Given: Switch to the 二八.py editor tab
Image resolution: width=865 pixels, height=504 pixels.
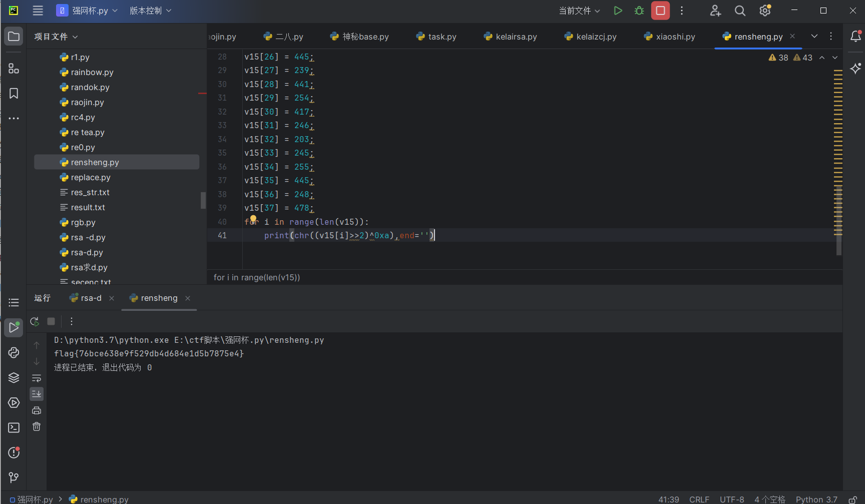Looking at the screenshot, I should point(283,37).
